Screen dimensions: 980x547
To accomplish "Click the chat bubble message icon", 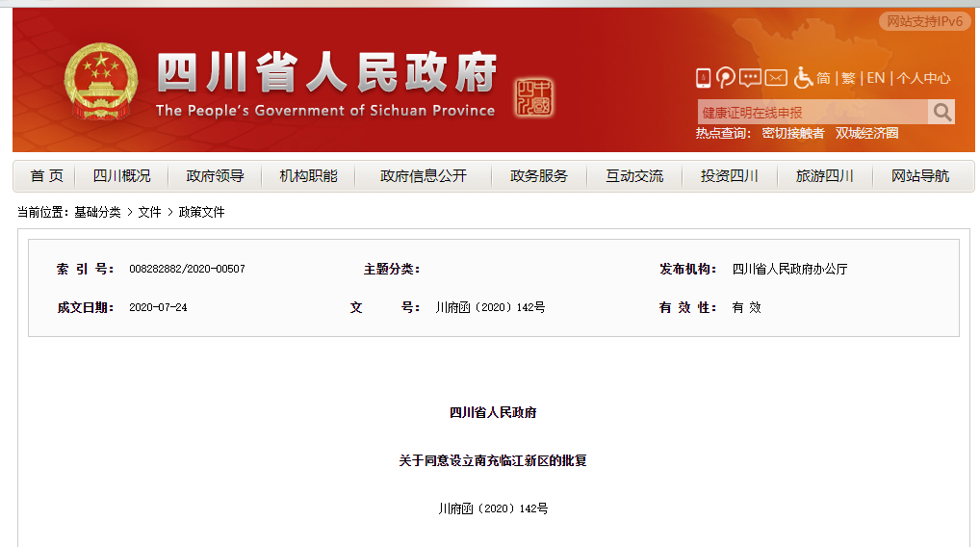I will [x=751, y=78].
